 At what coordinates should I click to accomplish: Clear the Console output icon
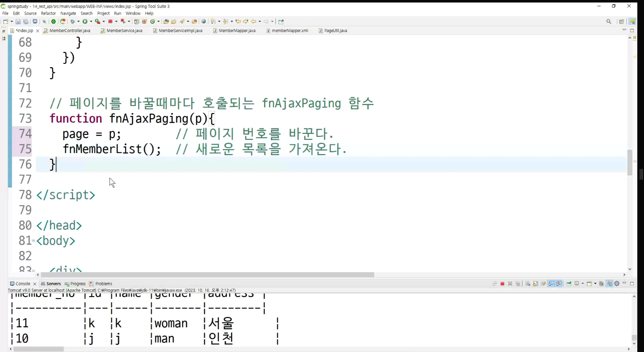coord(528,284)
